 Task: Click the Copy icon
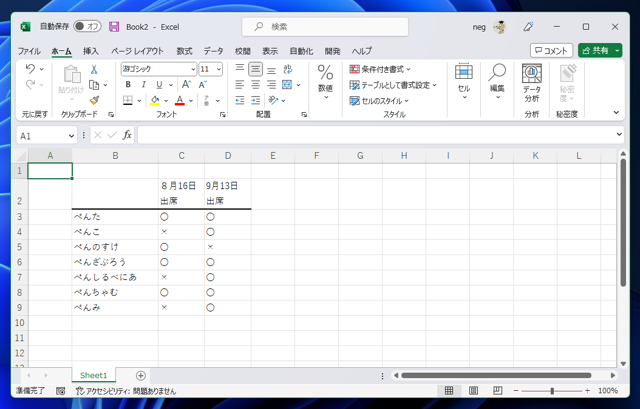[x=94, y=85]
